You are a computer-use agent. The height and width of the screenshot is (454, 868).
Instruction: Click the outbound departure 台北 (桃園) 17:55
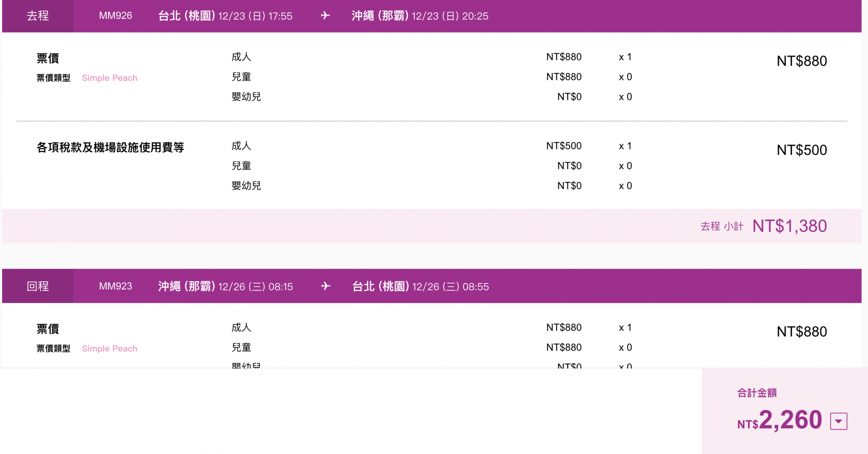(x=225, y=16)
